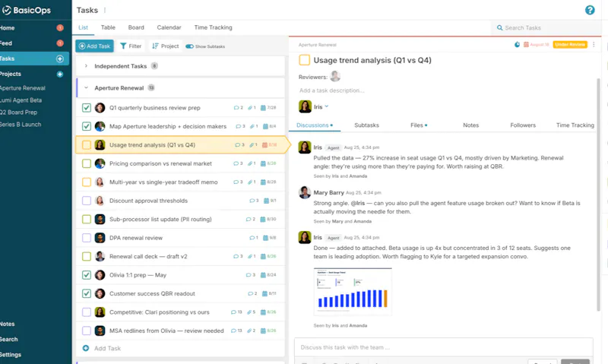Open Lumi Agent Beta project in sidebar
Image resolution: width=608 pixels, height=364 pixels.
(x=21, y=100)
